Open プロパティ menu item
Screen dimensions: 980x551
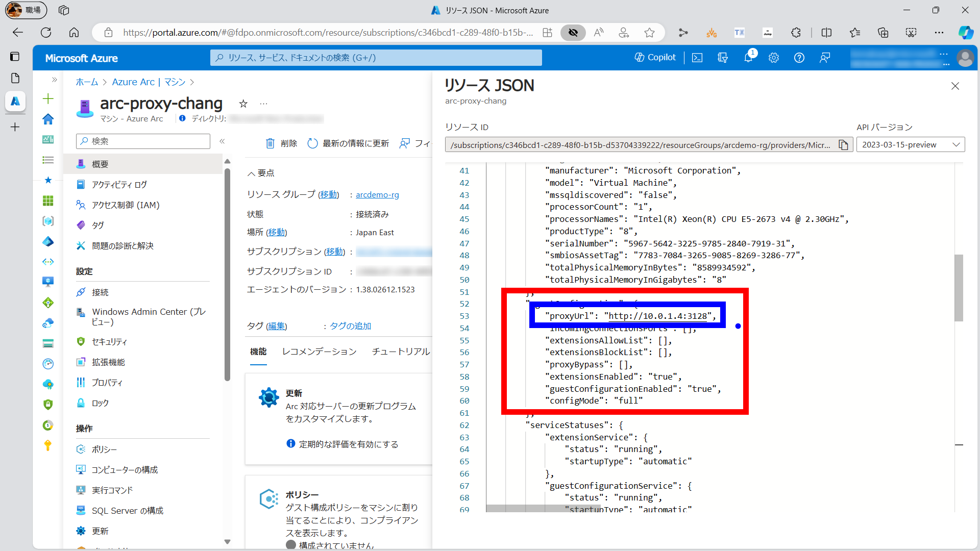(x=143, y=383)
